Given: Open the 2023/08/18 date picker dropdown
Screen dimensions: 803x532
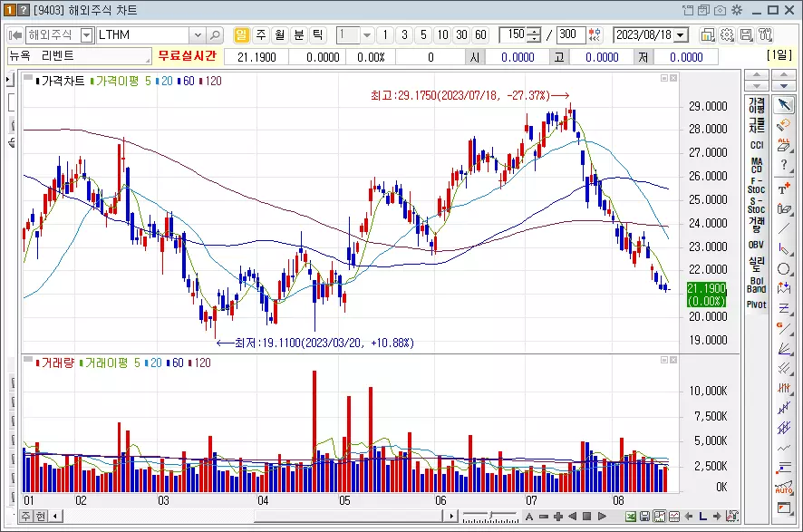Looking at the screenshot, I should [681, 35].
